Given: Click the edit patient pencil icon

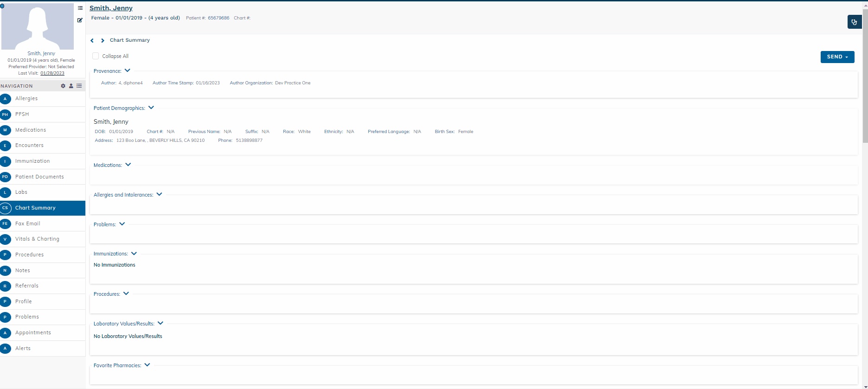Looking at the screenshot, I should [80, 20].
